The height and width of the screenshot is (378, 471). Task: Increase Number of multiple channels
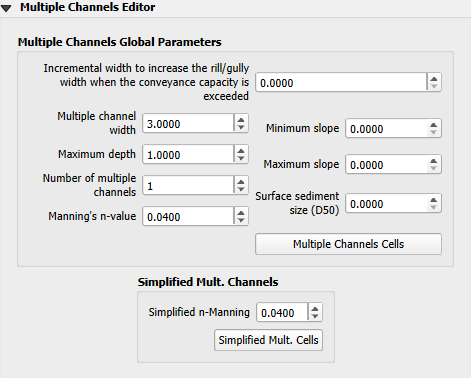tap(241, 182)
